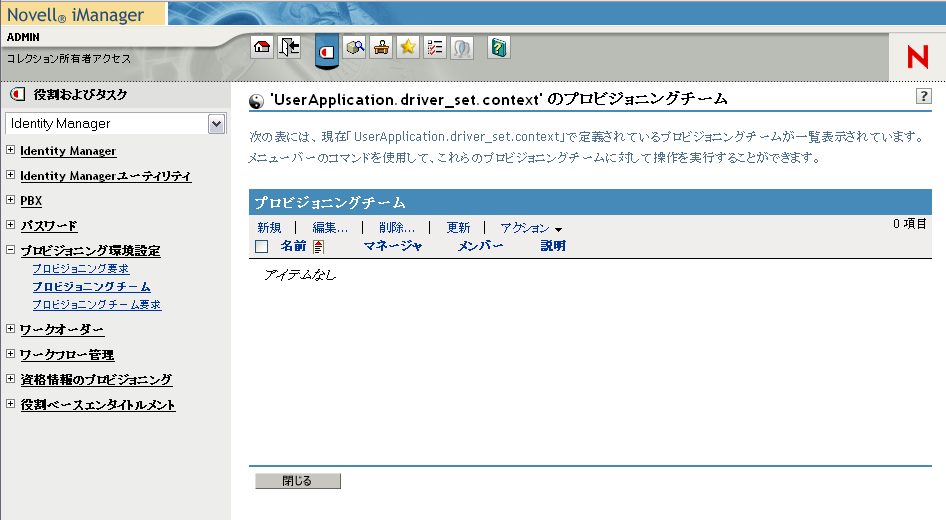Open the Help book icon in toolbar
Image resolution: width=946 pixels, height=520 pixels.
pyautogui.click(x=498, y=47)
